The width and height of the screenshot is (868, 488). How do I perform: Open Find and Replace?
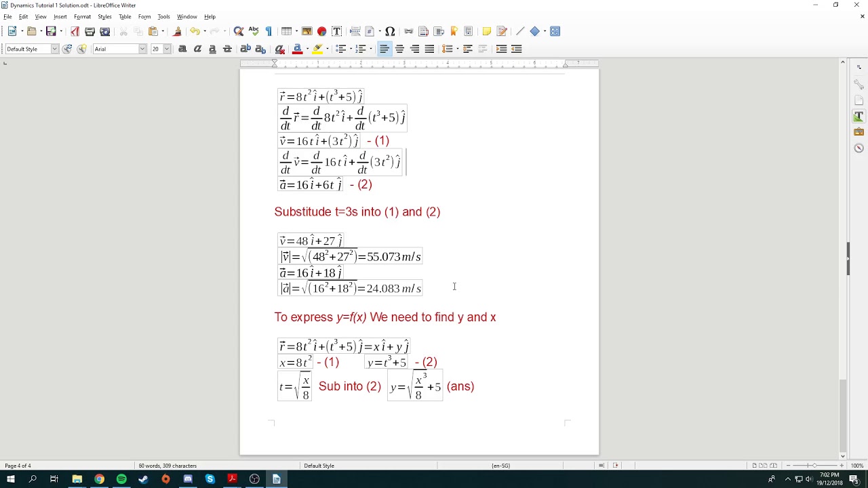coord(239,31)
